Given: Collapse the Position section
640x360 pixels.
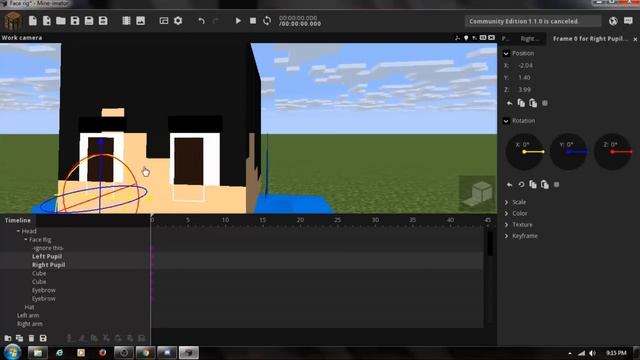Looking at the screenshot, I should coord(506,53).
